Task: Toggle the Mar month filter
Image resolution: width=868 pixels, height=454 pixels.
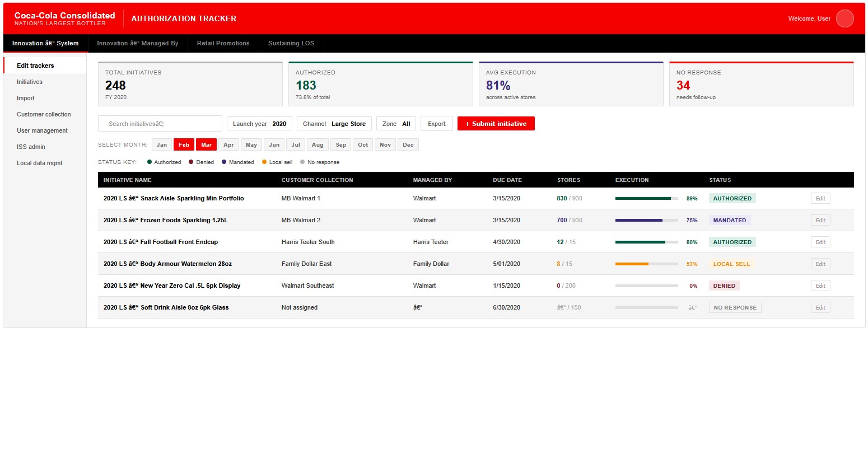Action: tap(206, 145)
